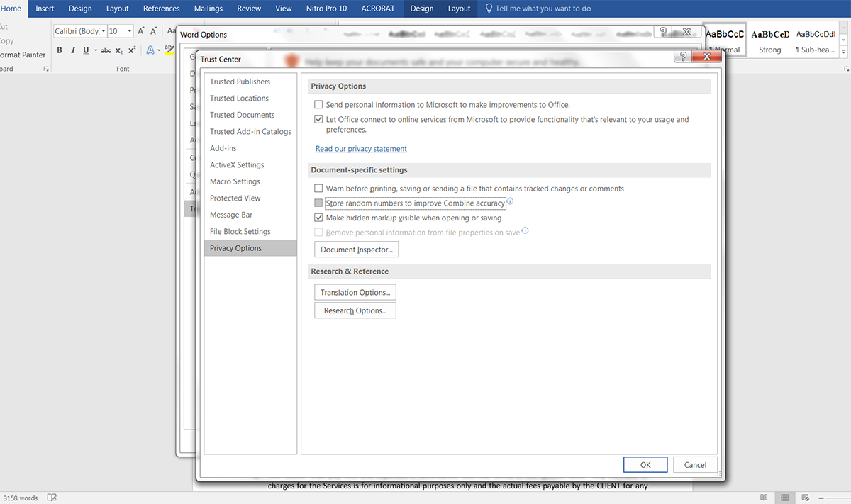Apply italic formatting in the ribbon
851x504 pixels.
click(73, 50)
